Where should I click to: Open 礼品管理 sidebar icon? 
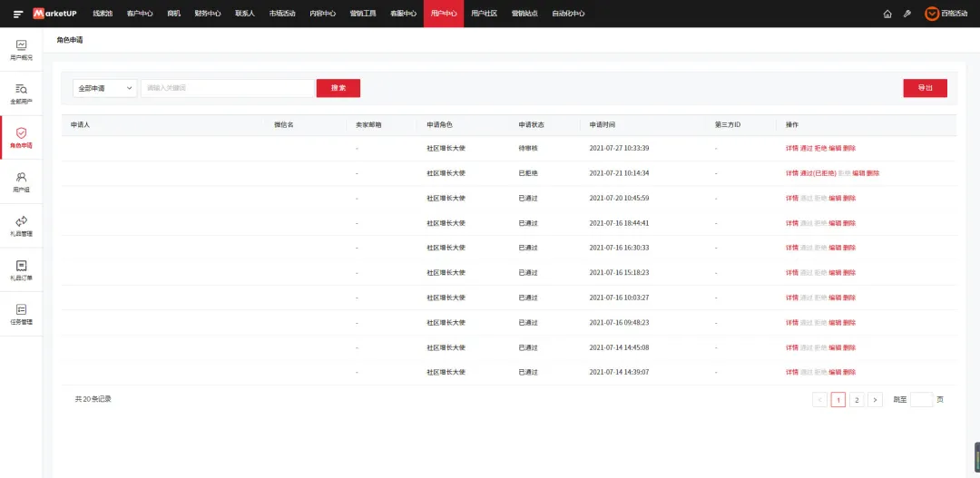click(21, 221)
